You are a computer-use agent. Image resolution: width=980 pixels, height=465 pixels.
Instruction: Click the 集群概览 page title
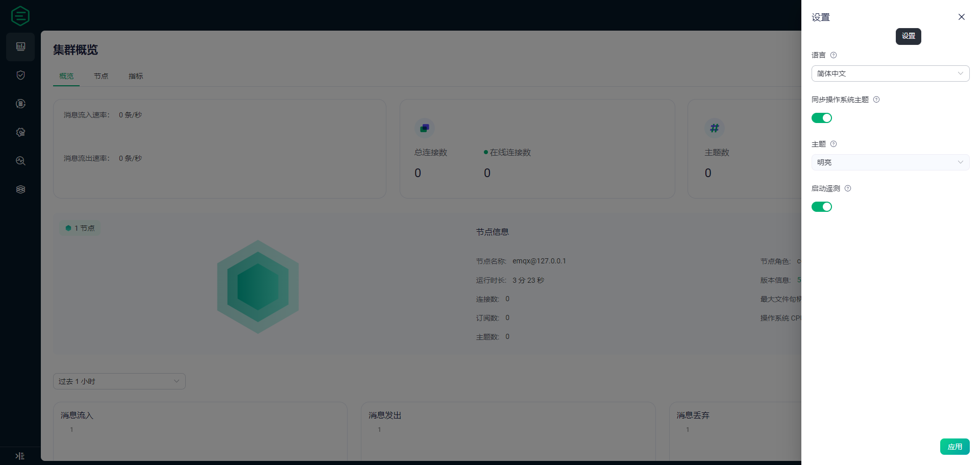(x=76, y=50)
